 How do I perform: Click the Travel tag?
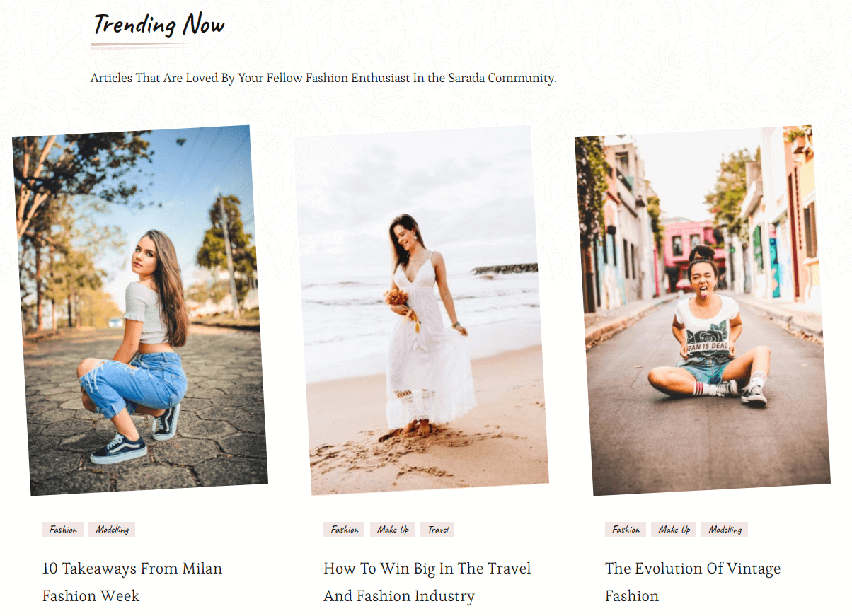[437, 530]
